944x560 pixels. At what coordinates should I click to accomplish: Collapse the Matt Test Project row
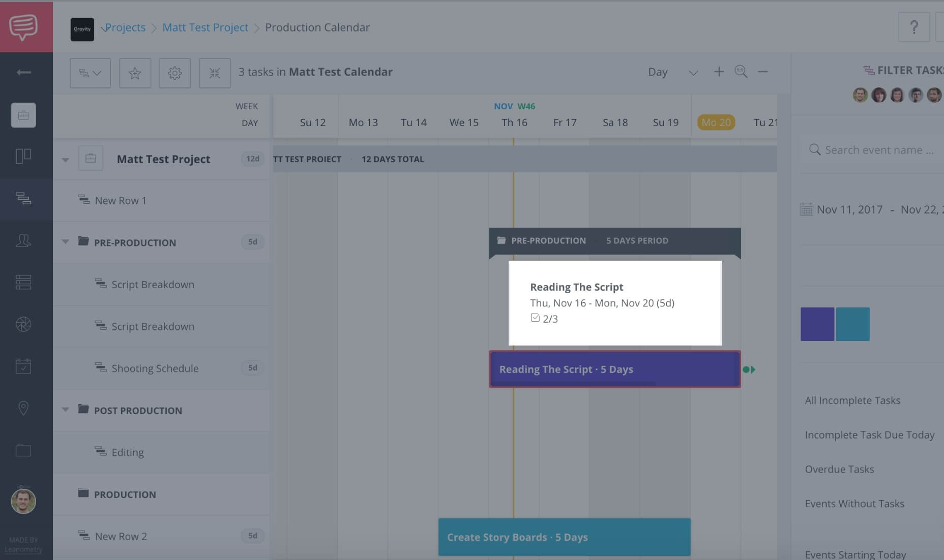click(x=65, y=159)
